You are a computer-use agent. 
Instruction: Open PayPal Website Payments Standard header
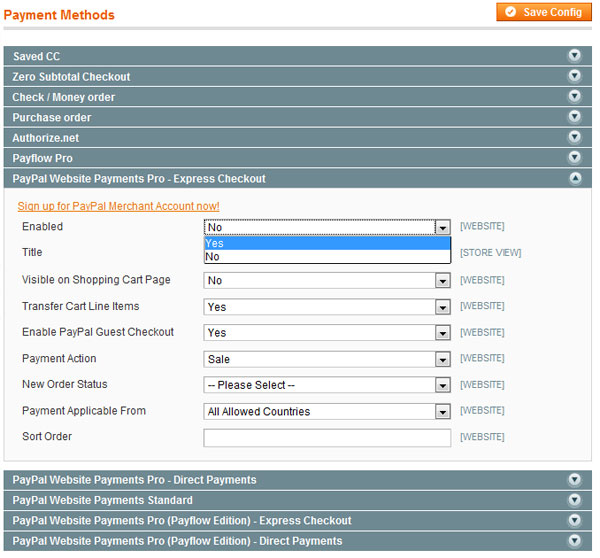298,500
